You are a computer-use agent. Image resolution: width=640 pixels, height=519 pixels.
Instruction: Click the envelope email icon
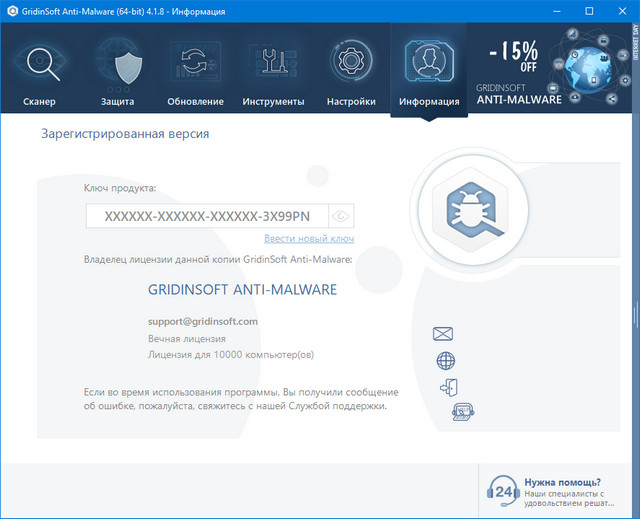(x=443, y=334)
